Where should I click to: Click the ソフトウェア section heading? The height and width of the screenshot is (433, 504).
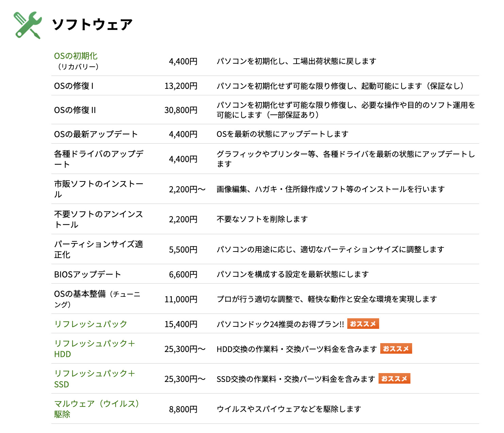point(92,25)
